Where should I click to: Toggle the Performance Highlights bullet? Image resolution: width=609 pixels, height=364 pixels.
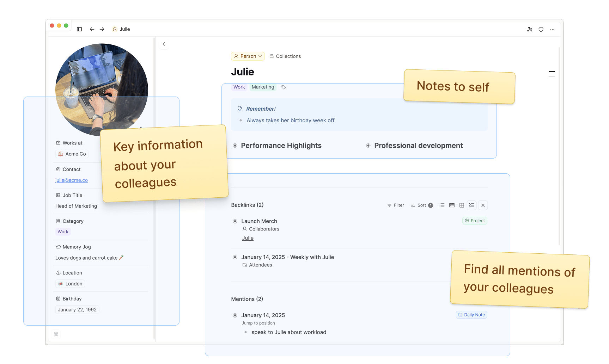235,146
